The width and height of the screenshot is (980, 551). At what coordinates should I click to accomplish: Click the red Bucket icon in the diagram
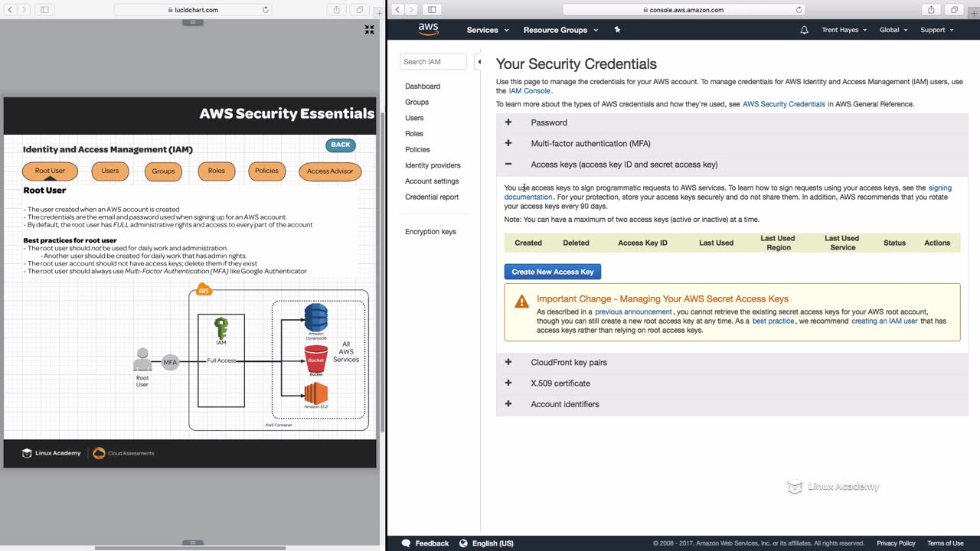pos(316,358)
